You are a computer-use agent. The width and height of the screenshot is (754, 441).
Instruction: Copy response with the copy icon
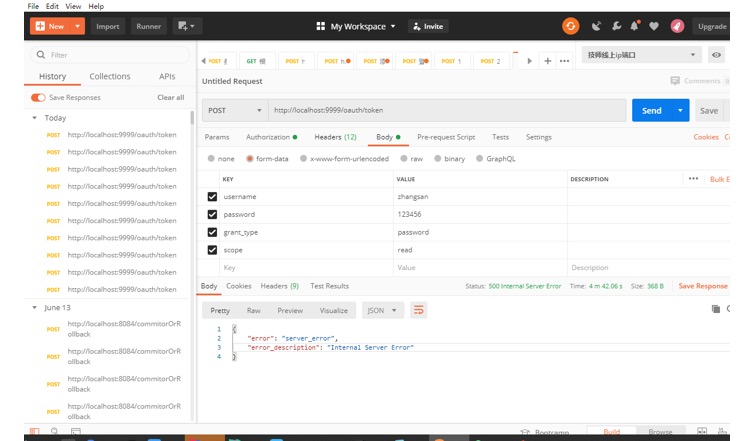pos(716,309)
